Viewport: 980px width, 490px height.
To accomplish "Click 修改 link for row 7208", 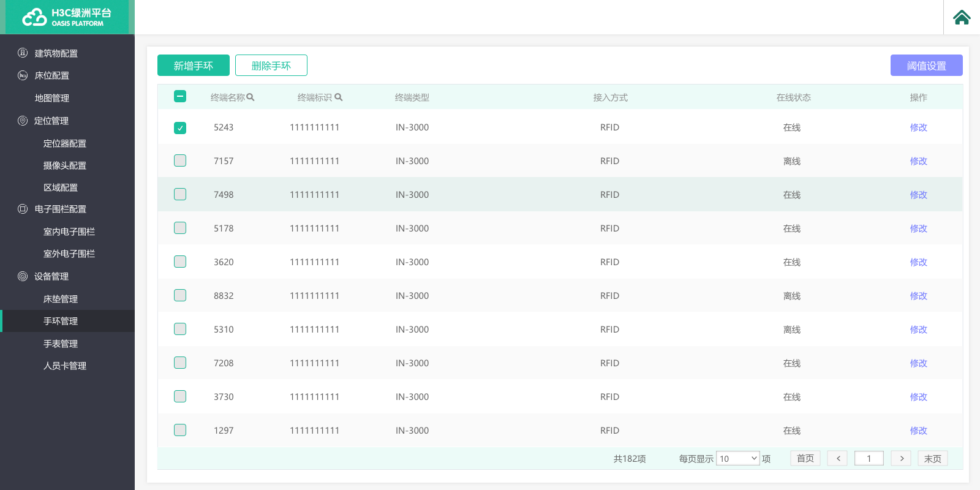I will [x=919, y=363].
